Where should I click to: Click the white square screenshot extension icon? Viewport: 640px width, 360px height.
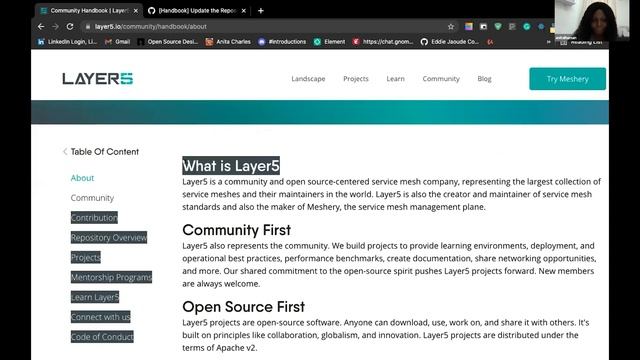point(483,27)
